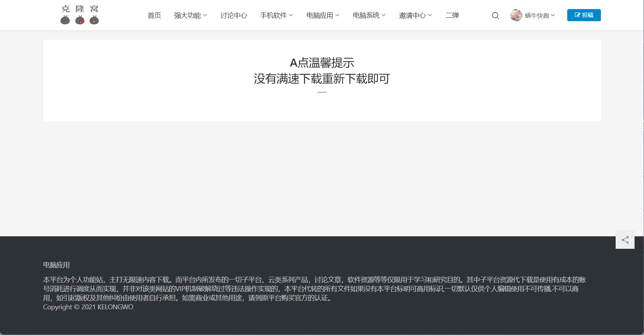Click the A点温馨提示 heading text
The height and width of the screenshot is (335, 644).
[322, 63]
